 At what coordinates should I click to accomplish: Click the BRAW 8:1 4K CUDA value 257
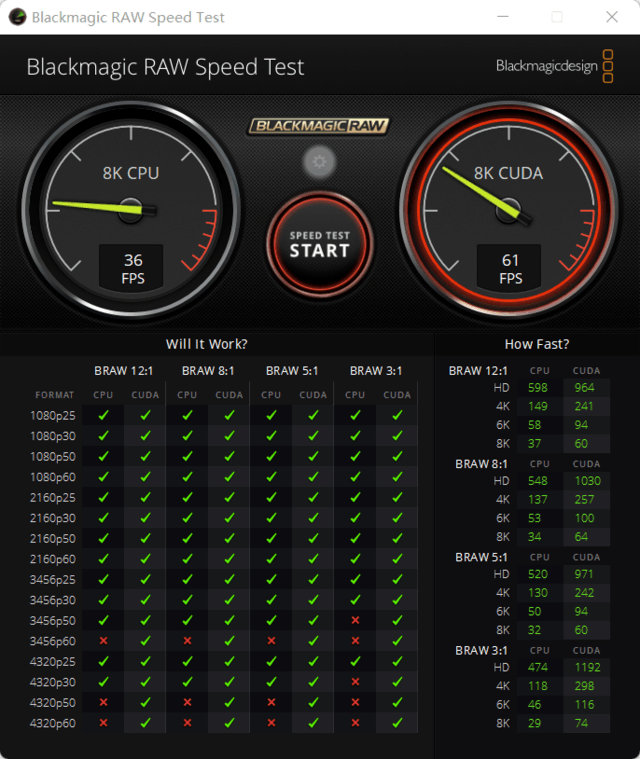coord(584,500)
